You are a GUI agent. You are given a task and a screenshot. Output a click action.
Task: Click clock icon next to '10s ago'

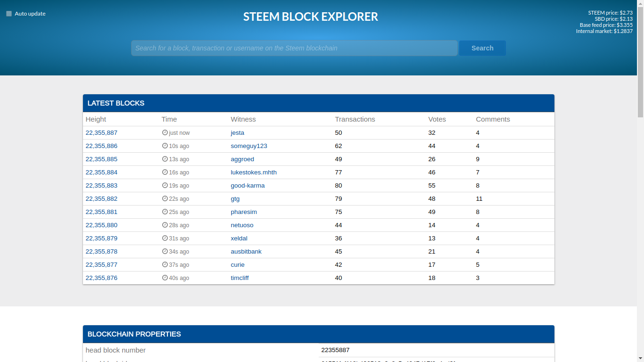pos(165,146)
